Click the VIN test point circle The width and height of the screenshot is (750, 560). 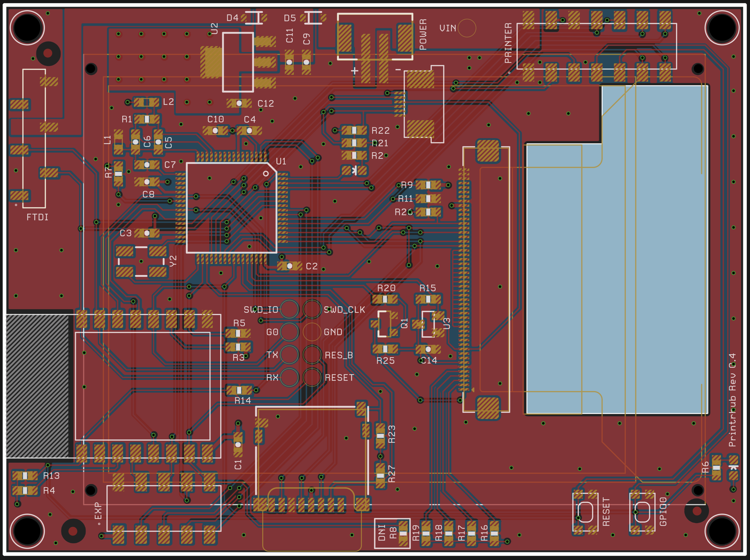click(x=467, y=28)
